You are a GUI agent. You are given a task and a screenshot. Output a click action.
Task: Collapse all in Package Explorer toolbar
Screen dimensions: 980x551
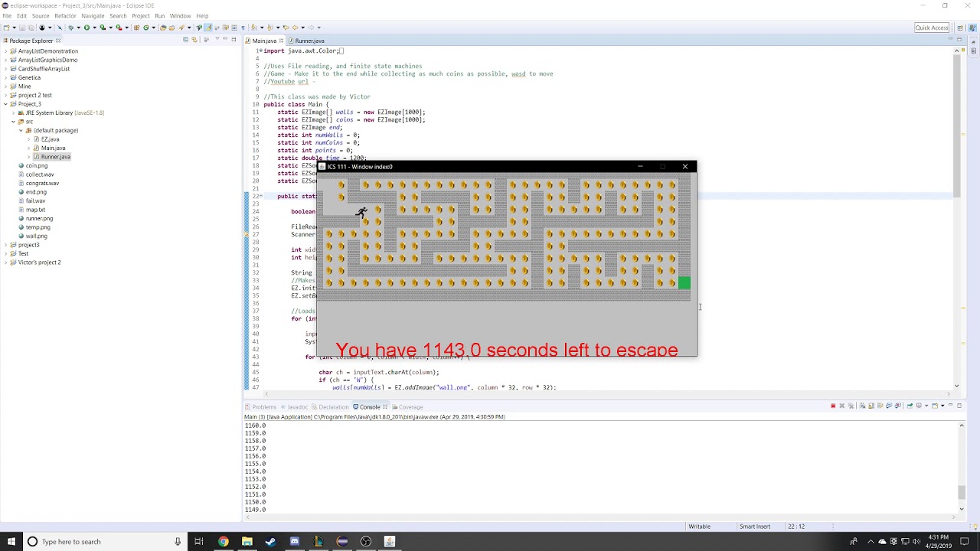click(185, 40)
